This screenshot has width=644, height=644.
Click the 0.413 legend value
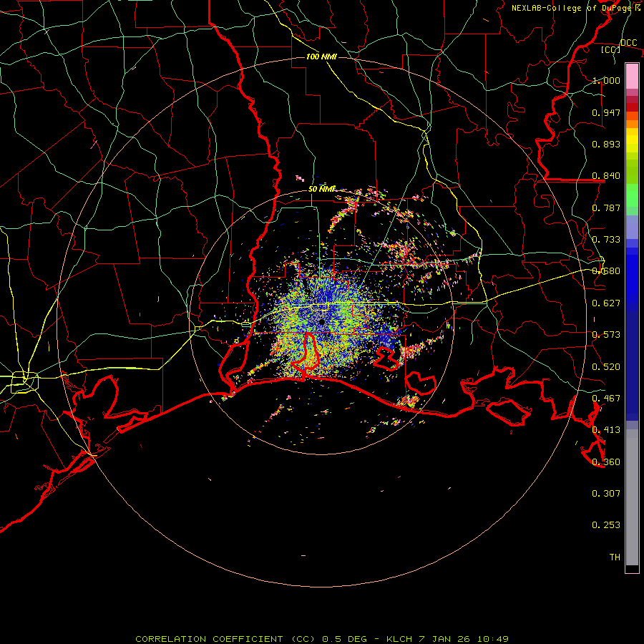(x=606, y=430)
